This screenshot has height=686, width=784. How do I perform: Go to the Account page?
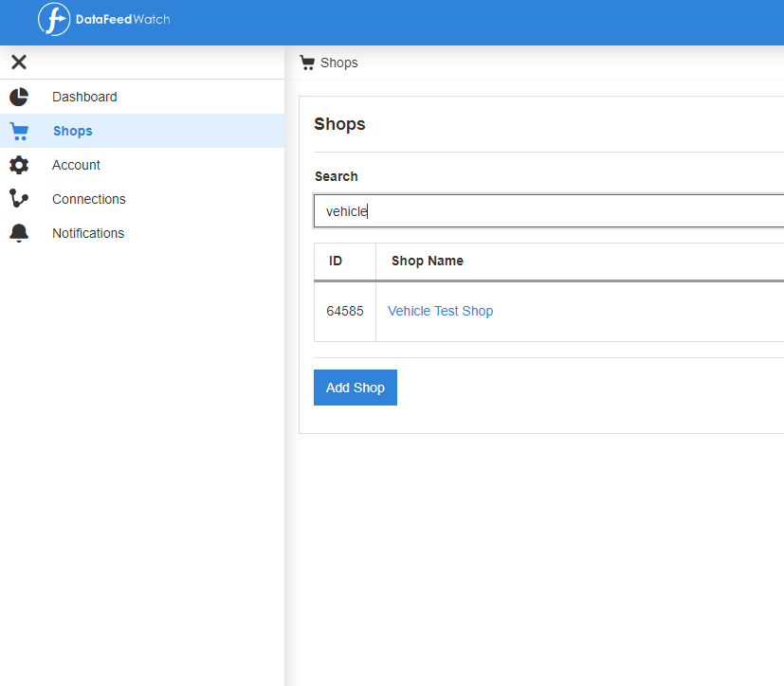[76, 165]
